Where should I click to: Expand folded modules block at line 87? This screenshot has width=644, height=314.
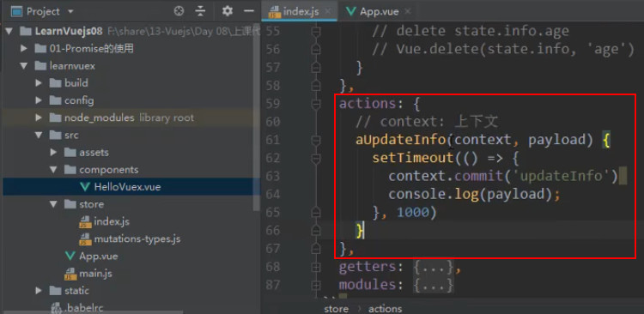tap(316, 285)
